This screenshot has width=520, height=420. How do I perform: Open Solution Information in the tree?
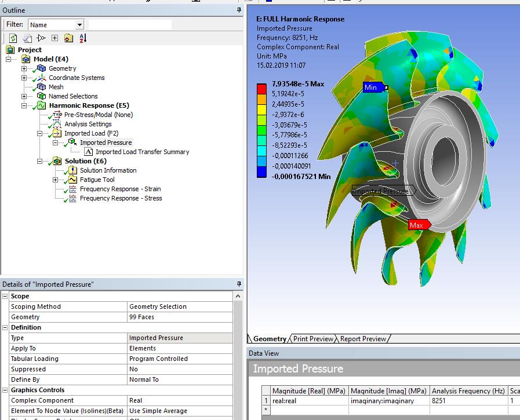[108, 170]
